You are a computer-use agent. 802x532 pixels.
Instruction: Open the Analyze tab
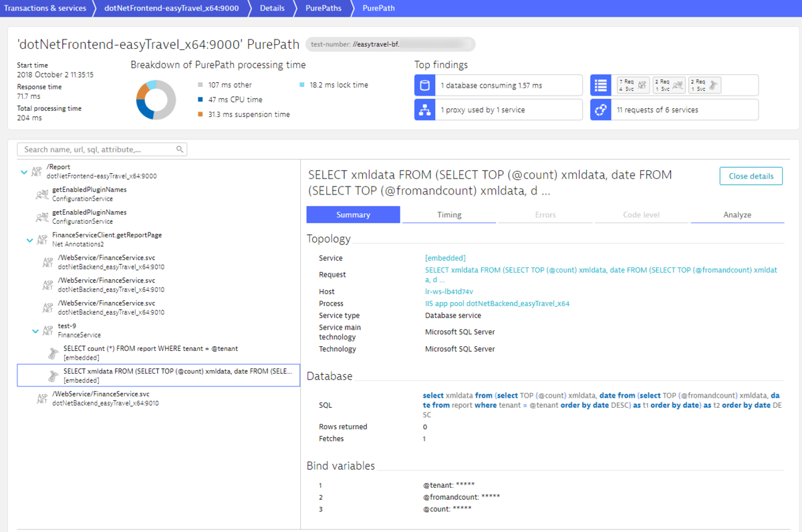(x=737, y=215)
